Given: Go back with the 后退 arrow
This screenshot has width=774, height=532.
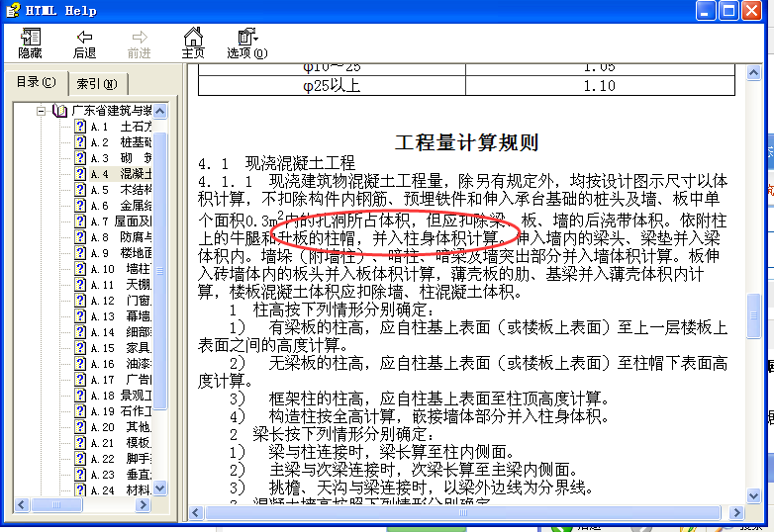Looking at the screenshot, I should click(x=84, y=44).
